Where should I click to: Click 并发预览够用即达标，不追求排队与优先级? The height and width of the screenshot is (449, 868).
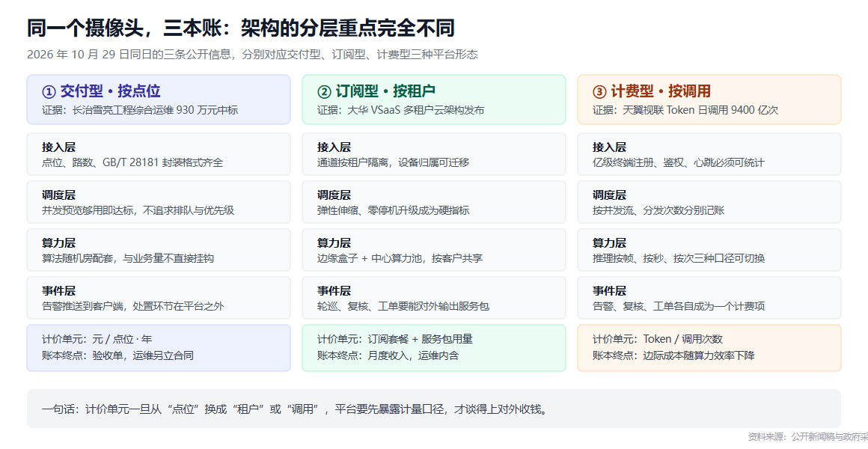[x=138, y=210]
